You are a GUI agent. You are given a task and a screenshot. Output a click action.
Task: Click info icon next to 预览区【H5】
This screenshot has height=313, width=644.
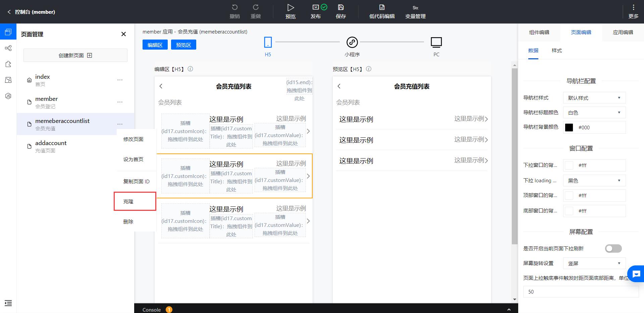[369, 69]
